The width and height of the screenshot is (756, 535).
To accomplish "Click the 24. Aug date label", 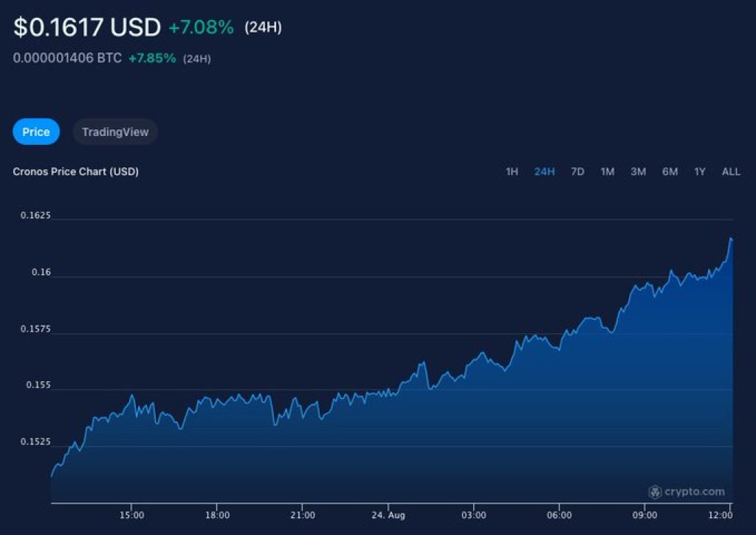I will (x=388, y=515).
